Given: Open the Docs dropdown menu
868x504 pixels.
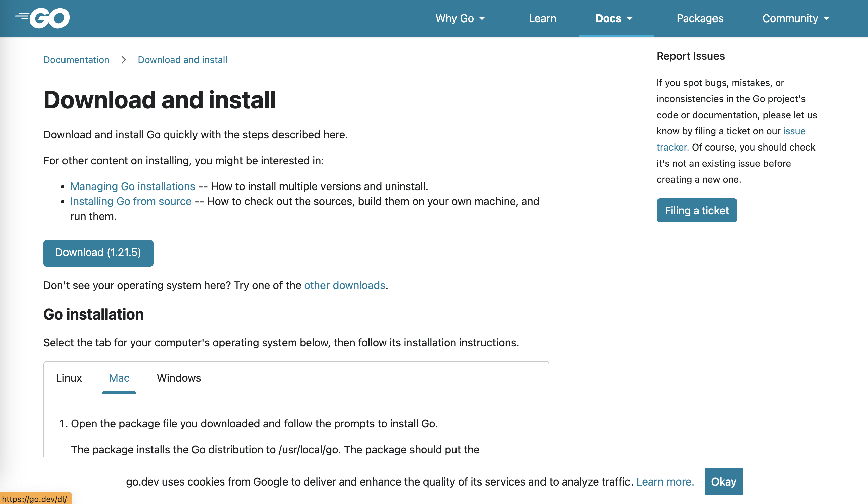Looking at the screenshot, I should [x=614, y=18].
